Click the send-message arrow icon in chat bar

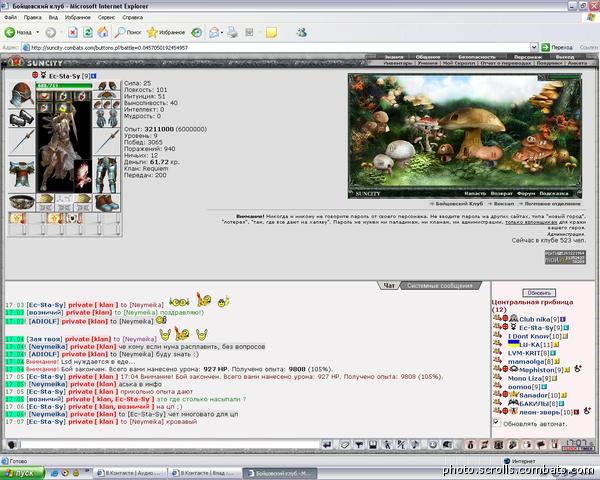click(x=327, y=445)
